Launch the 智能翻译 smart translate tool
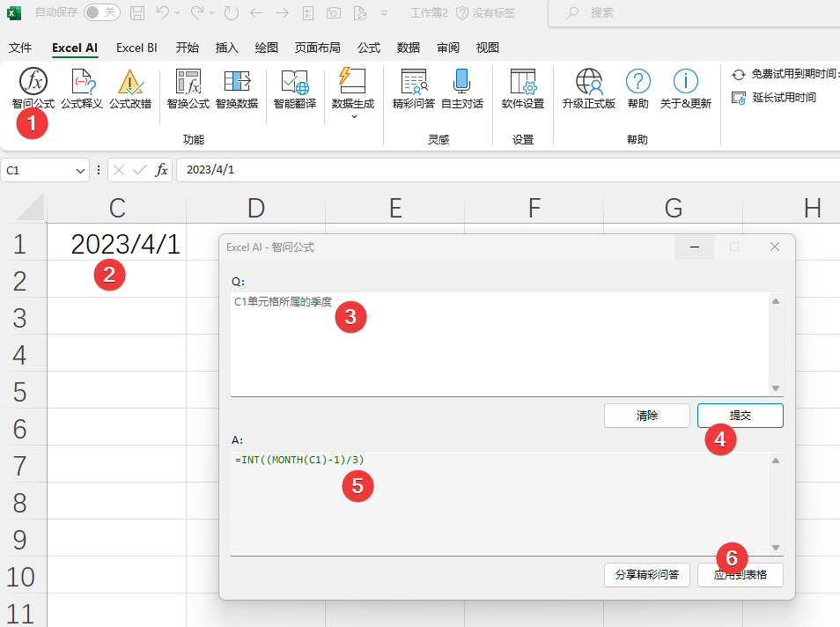Screen dimensions: 840x627 [x=295, y=88]
